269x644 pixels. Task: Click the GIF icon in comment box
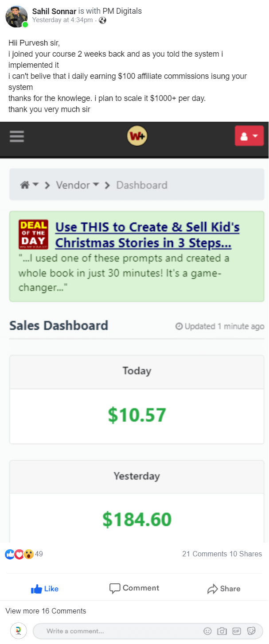(x=236, y=631)
